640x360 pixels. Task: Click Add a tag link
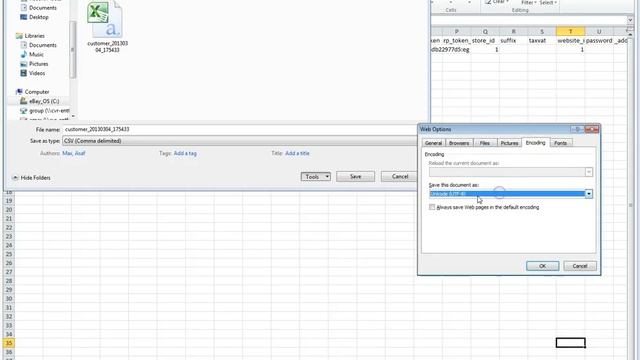[185, 153]
